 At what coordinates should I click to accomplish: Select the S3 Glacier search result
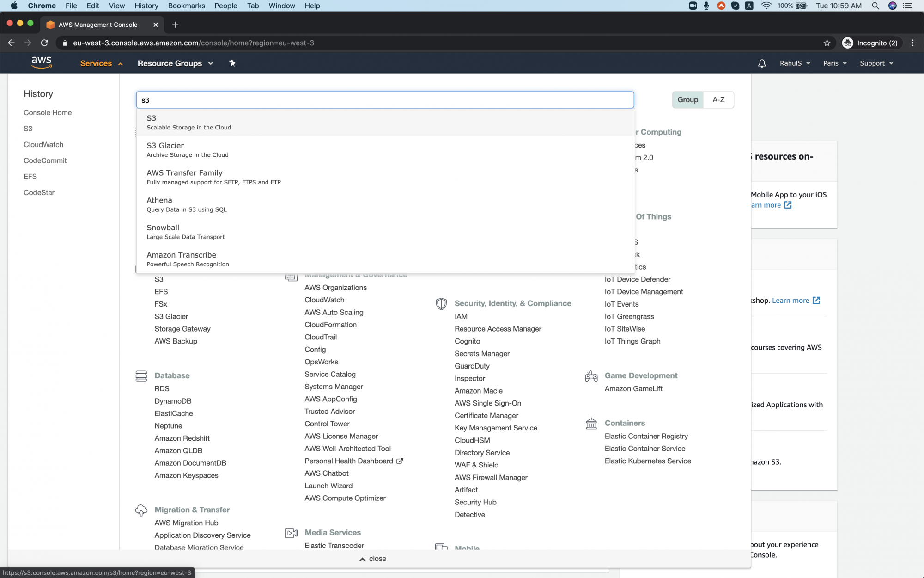tap(165, 145)
